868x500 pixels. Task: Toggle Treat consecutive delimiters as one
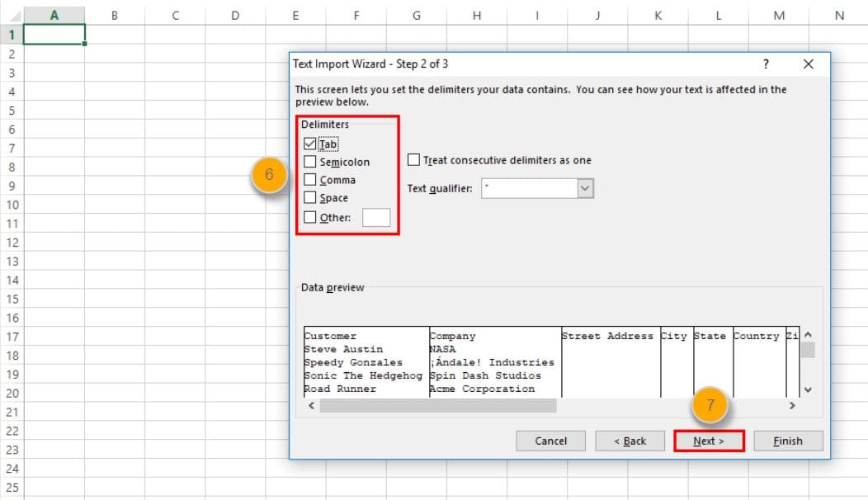pyautogui.click(x=414, y=160)
